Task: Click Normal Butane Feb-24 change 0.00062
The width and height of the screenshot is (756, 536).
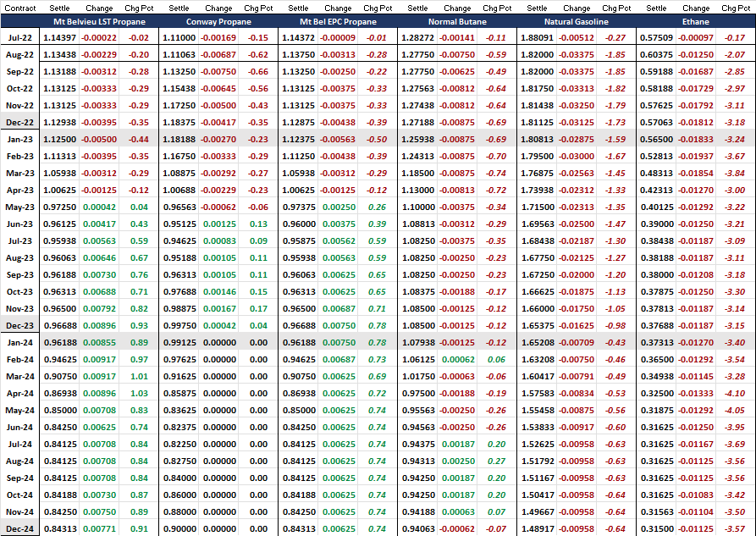Action: click(458, 359)
